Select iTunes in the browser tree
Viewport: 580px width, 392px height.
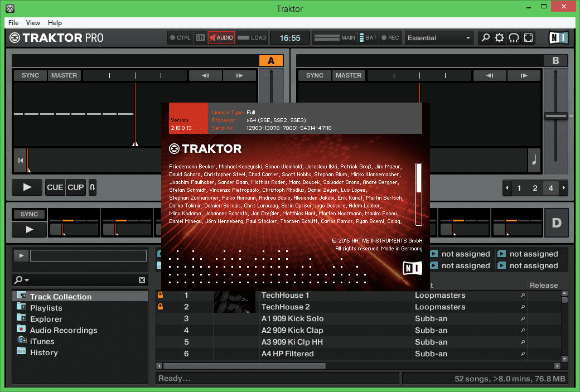(x=42, y=341)
